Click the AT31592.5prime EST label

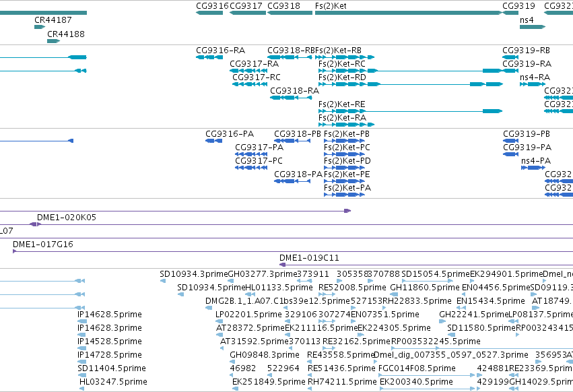[255, 341]
